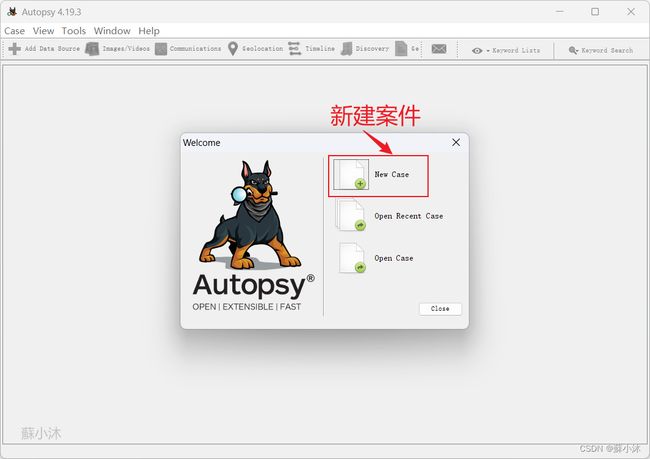This screenshot has width=650, height=459.
Task: Open the View menu
Action: tap(44, 31)
